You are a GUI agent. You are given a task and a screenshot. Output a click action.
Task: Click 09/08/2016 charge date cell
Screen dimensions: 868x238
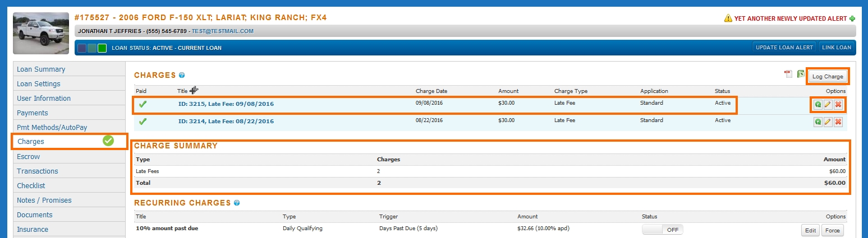[x=430, y=103]
